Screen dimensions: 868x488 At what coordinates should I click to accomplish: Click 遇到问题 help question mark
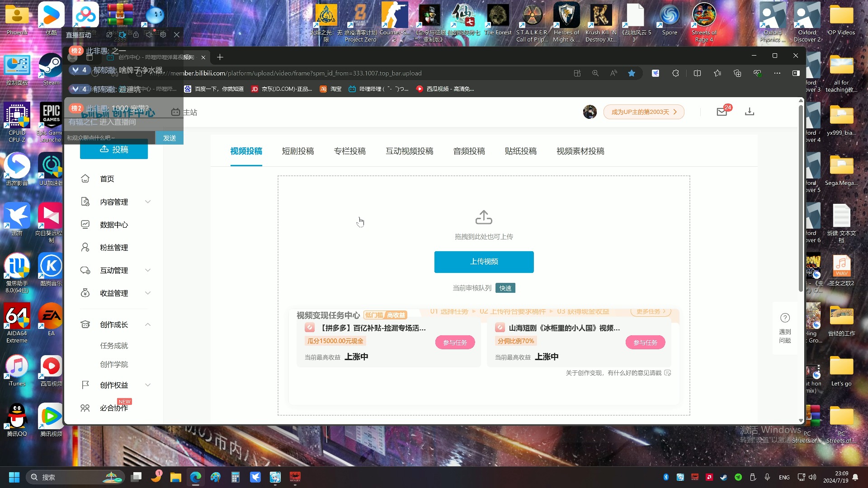pyautogui.click(x=786, y=327)
